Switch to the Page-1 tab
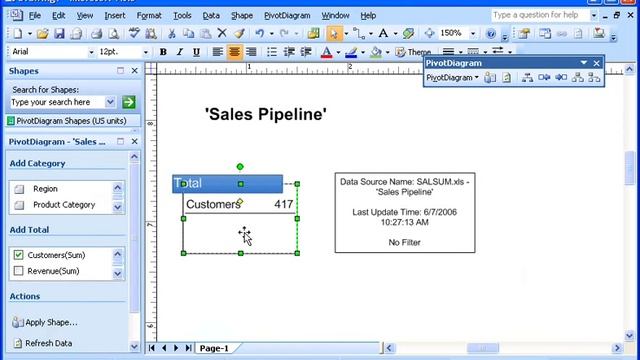This screenshot has height=360, width=640. [214, 348]
